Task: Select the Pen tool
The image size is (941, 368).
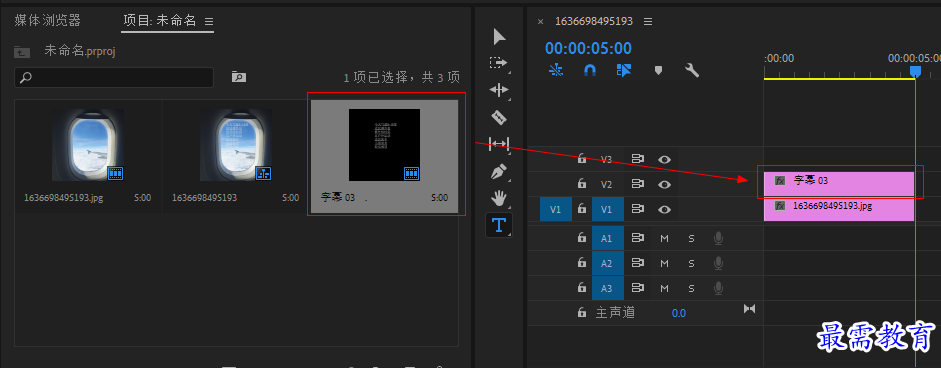Action: [499, 172]
